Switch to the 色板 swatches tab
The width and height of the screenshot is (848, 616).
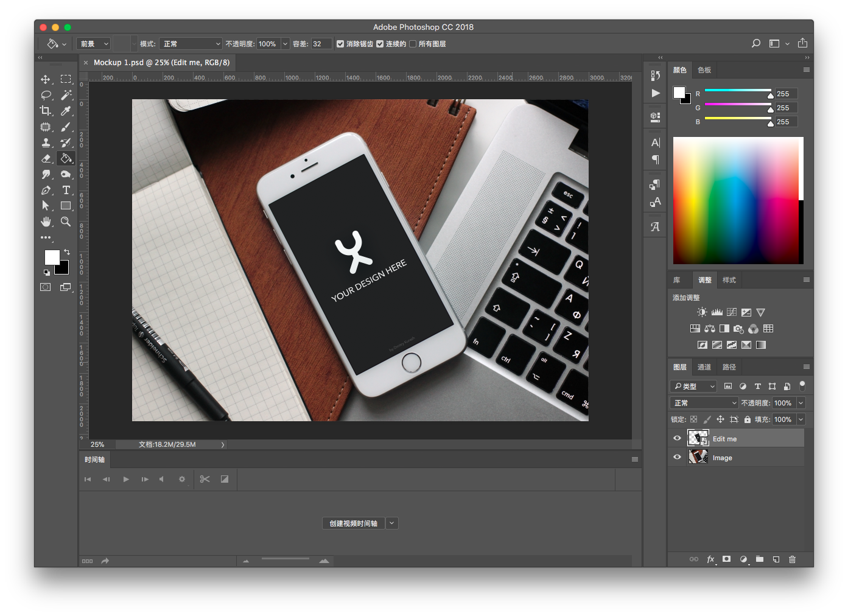coord(704,70)
